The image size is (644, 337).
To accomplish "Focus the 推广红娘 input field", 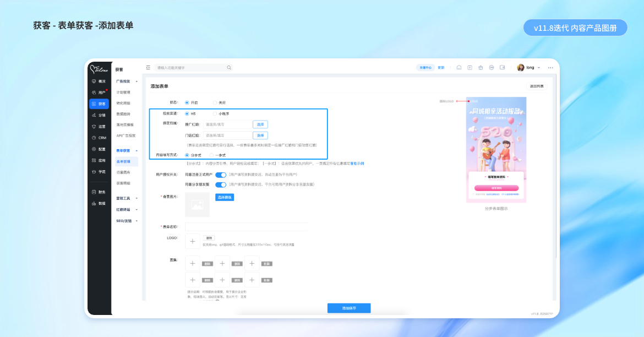I will [x=227, y=124].
